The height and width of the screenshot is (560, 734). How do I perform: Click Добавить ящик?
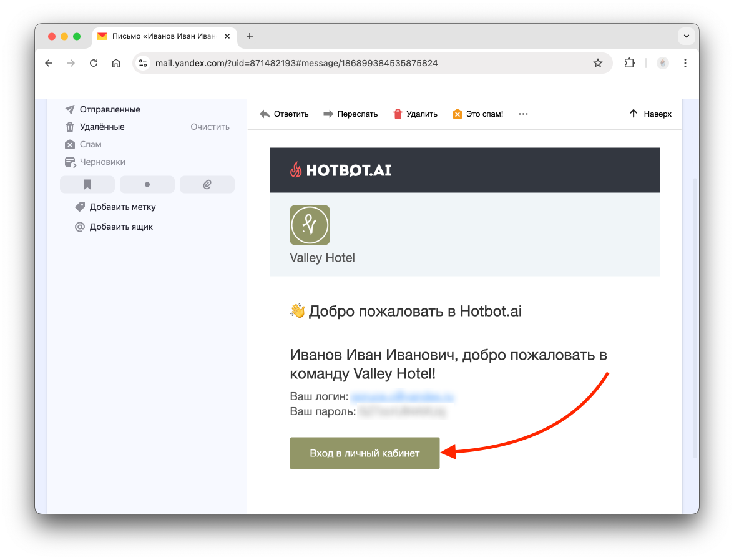(x=114, y=227)
